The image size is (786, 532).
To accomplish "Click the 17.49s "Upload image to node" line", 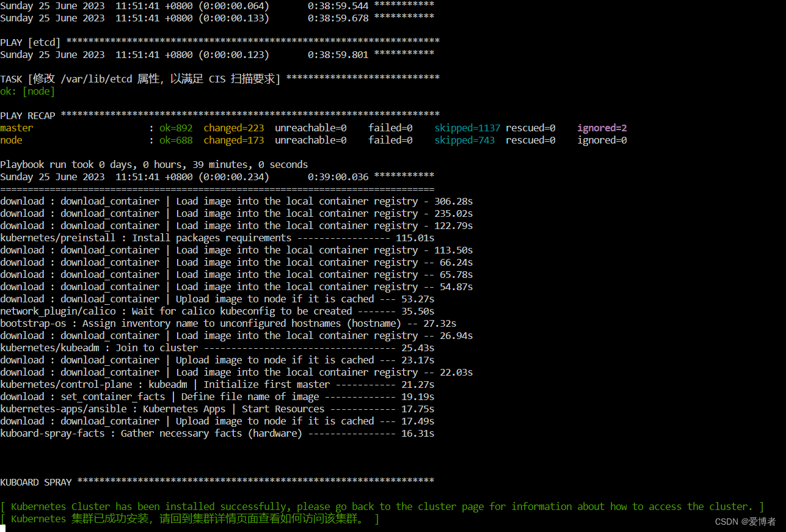I will (217, 421).
